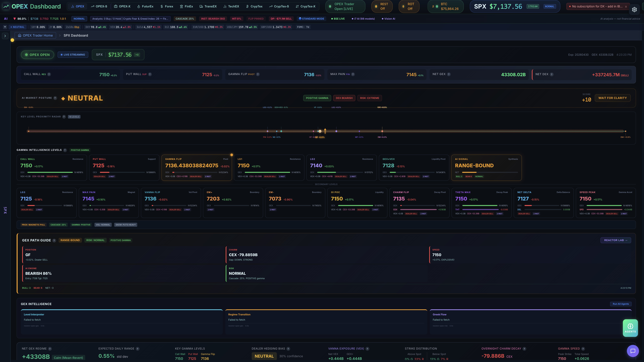
Task: Click the help icon beside Key Level Proximity Radar
Action: 64,117
